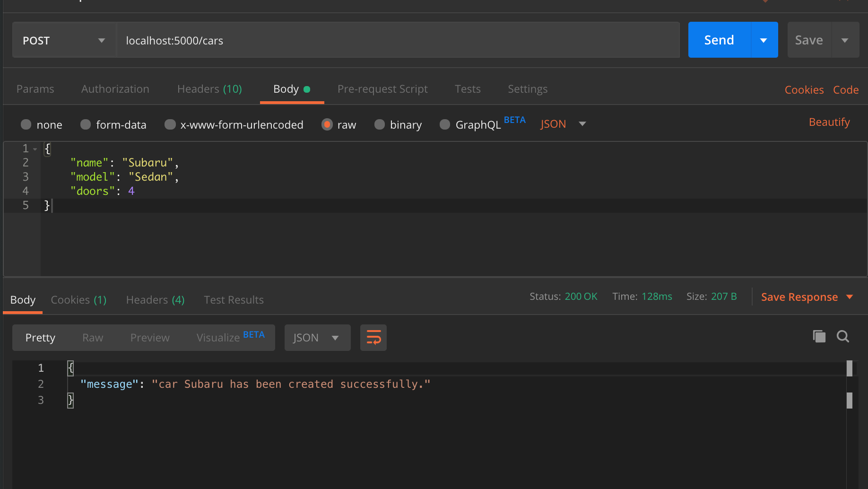
Task: Select the raw body type radio
Action: pyautogui.click(x=327, y=124)
